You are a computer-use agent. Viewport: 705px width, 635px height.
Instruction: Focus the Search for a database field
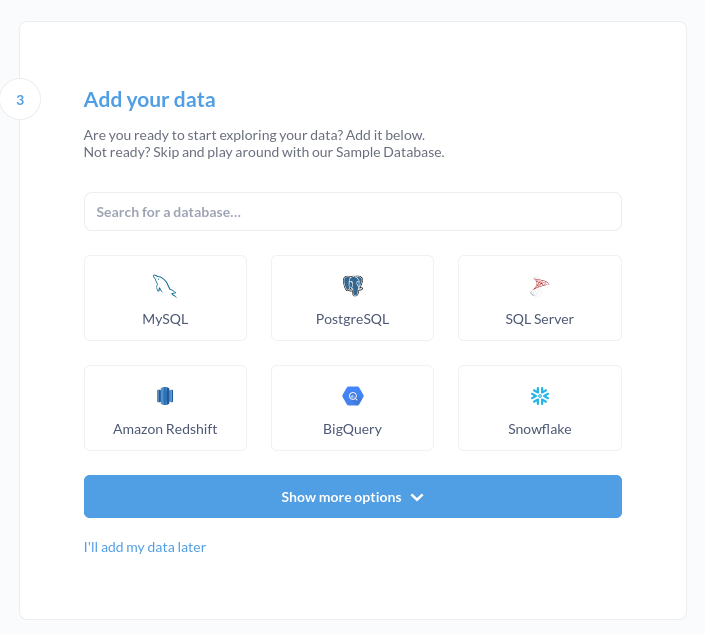[353, 212]
